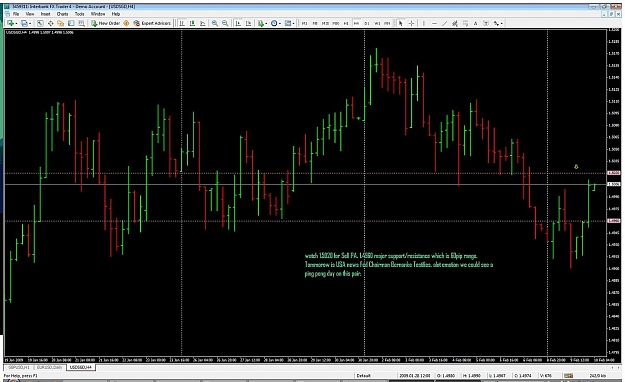Select the green text annotation on chart

(x=399, y=265)
